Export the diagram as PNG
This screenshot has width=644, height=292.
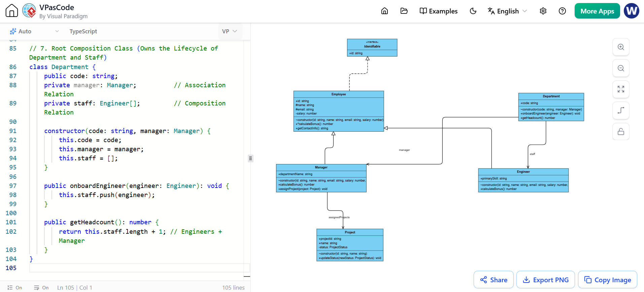(x=545, y=280)
